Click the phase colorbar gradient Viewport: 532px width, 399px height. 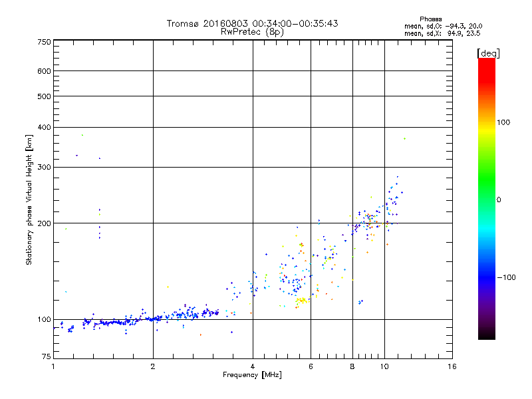[487, 199]
